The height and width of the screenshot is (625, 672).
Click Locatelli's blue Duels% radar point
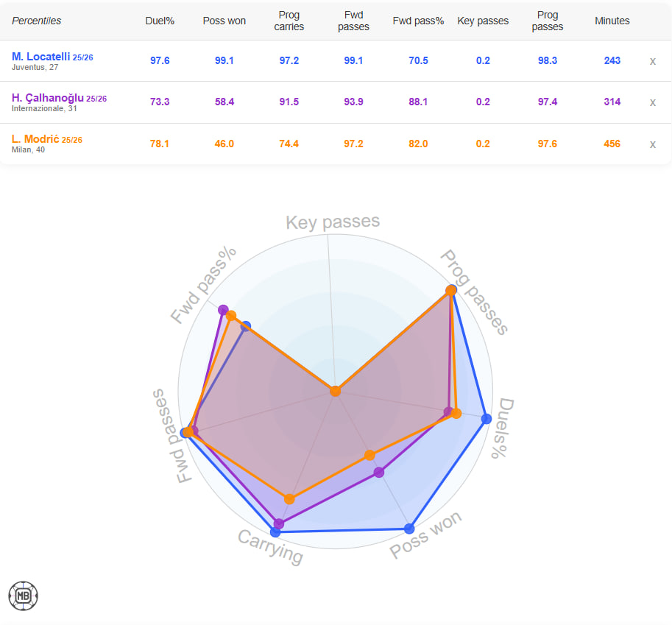[486, 419]
